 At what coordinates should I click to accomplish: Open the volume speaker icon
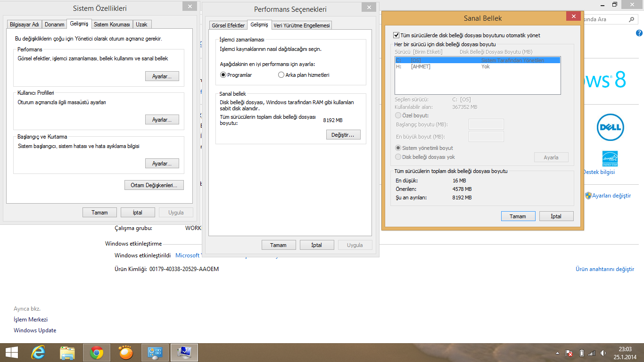(603, 353)
